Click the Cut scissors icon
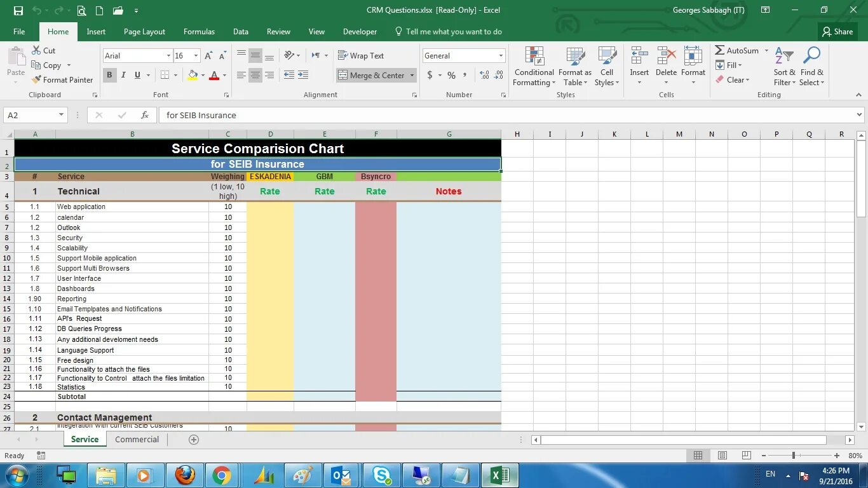 (x=36, y=50)
